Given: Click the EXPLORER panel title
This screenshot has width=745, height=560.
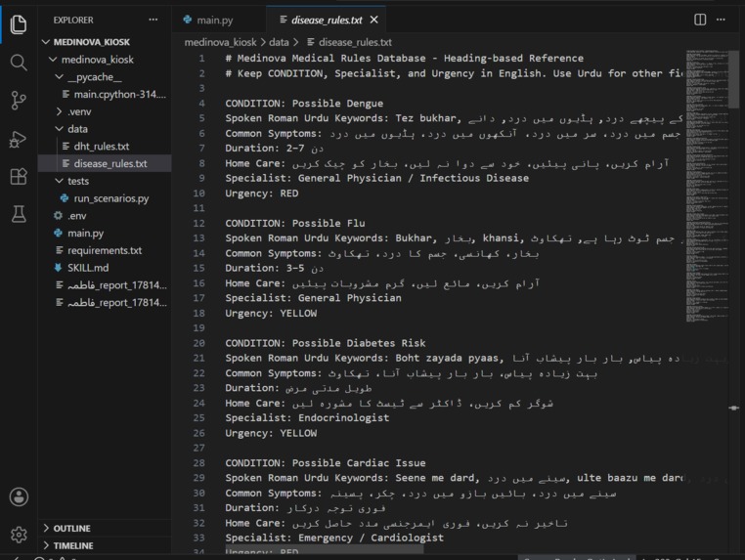Looking at the screenshot, I should click(73, 20).
